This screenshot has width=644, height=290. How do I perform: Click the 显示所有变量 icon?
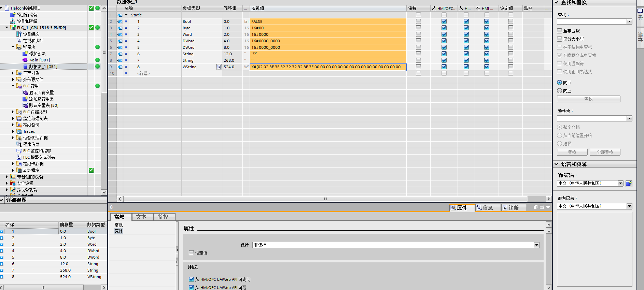[25, 92]
